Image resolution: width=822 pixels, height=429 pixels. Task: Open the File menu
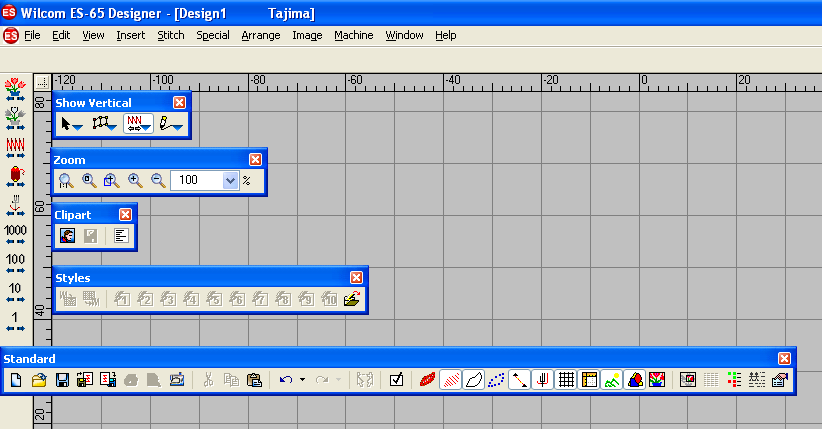point(32,35)
